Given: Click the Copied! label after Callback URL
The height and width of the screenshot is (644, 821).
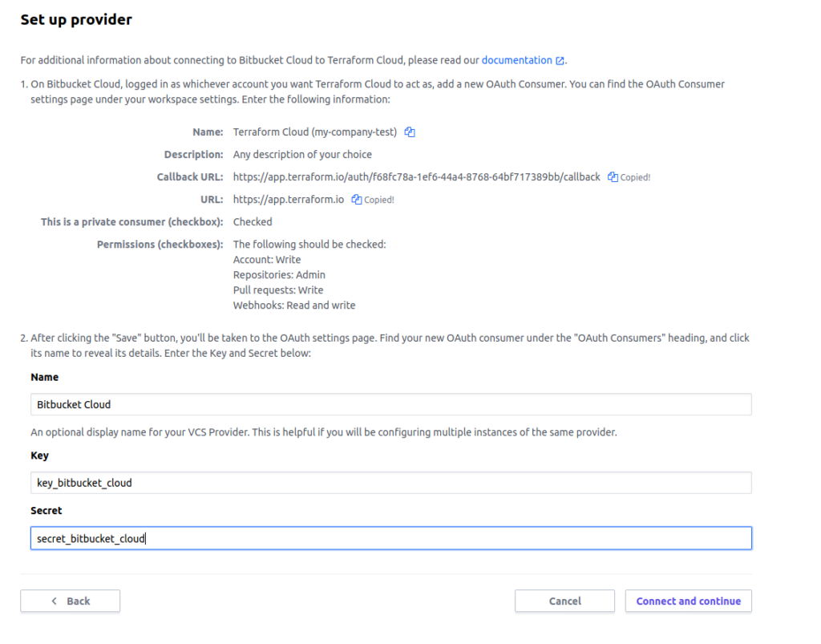Looking at the screenshot, I should [x=635, y=177].
